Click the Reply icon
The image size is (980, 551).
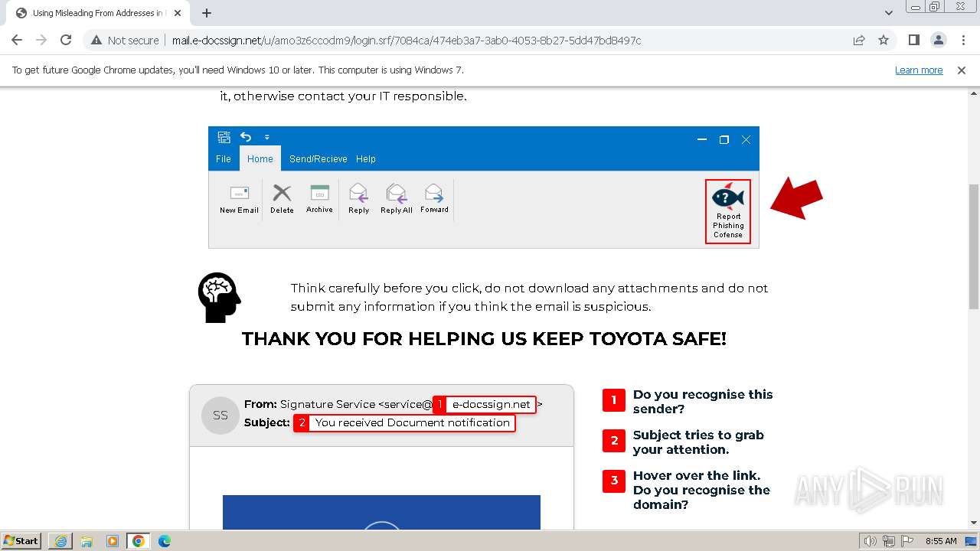click(358, 199)
